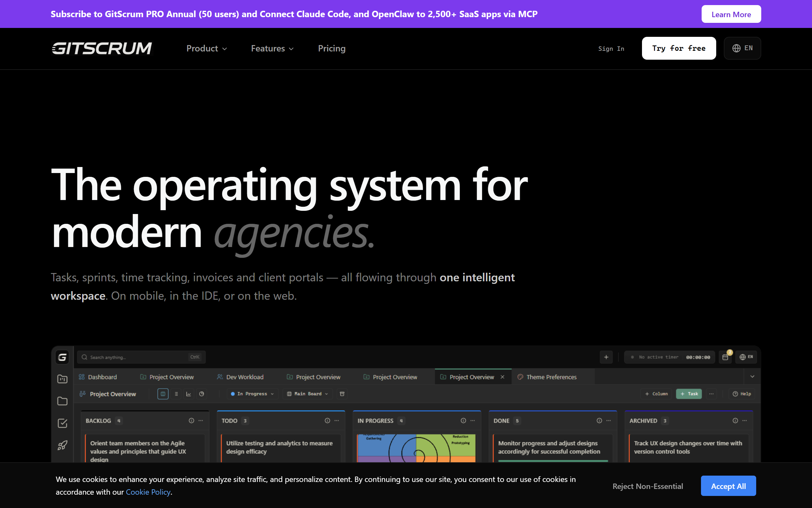Open the Cookie Policy link
Image resolution: width=812 pixels, height=508 pixels.
(148, 492)
